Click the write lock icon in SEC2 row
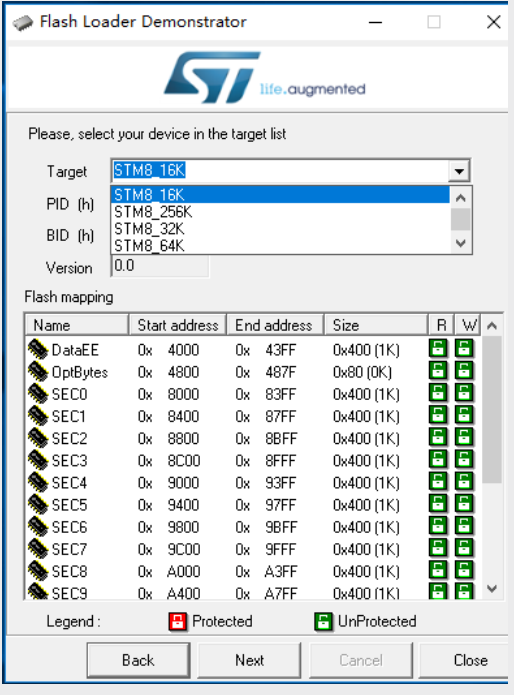The image size is (514, 695). pos(464,437)
